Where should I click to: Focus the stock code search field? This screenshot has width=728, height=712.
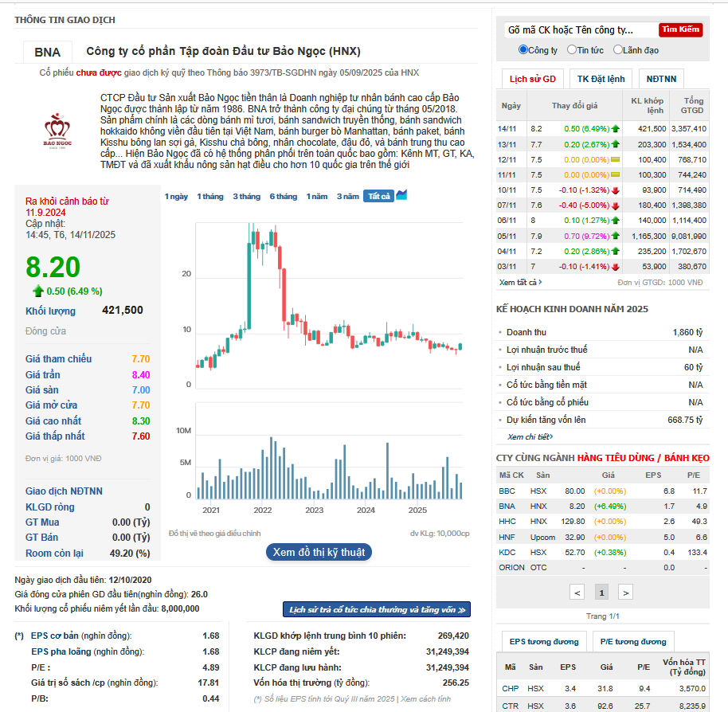click(581, 30)
